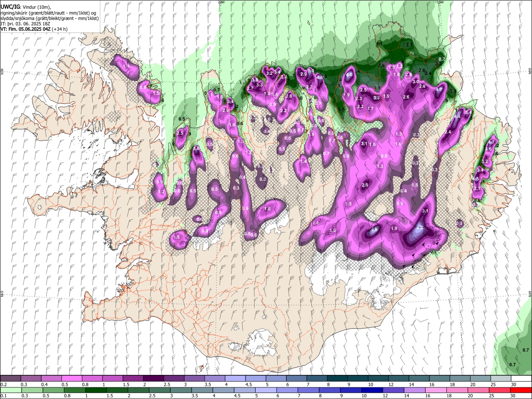Pick the bright pink snow swatch between 0.5 and 0.8
The height and width of the screenshot is (399, 532).
[71, 379]
